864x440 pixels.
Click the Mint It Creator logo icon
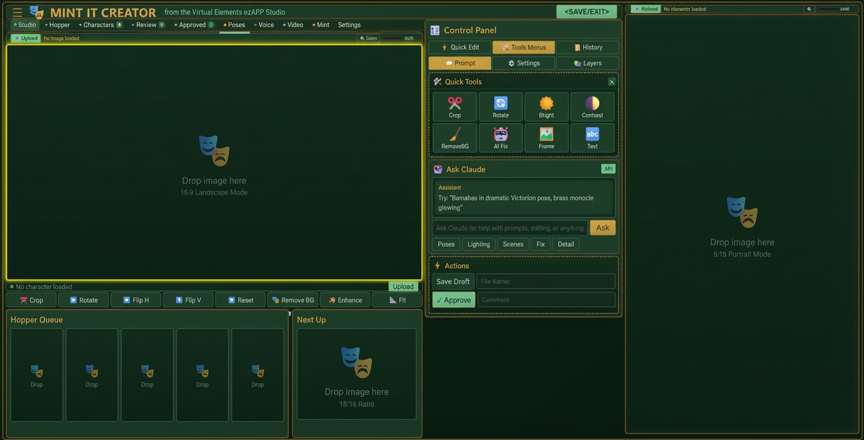tap(36, 12)
